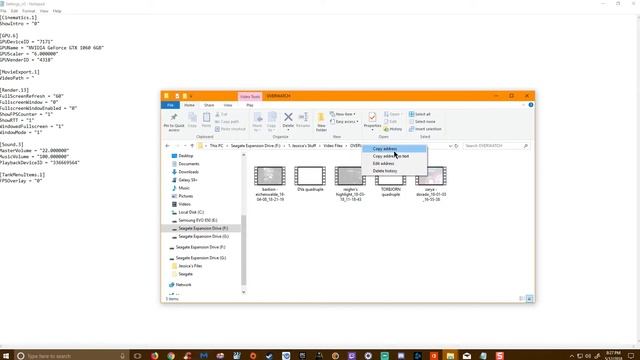Click the Copy icon in Clipboard group
Image resolution: width=640 pixels, height=360 pixels.
tap(192, 118)
